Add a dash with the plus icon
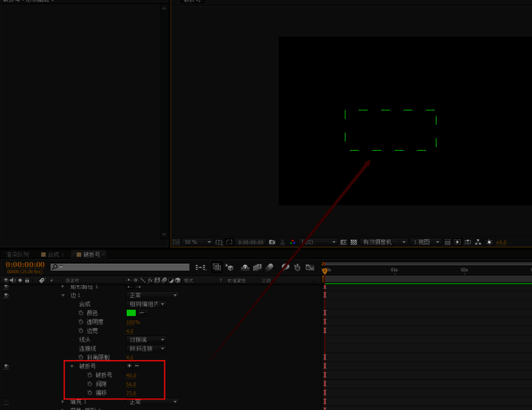 pyautogui.click(x=129, y=366)
